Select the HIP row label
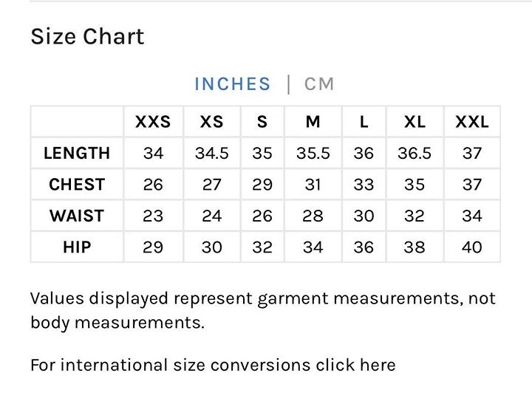The width and height of the screenshot is (532, 404). tap(77, 247)
